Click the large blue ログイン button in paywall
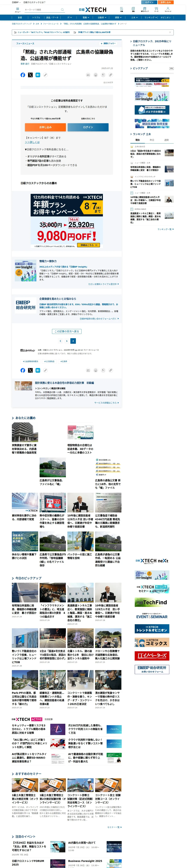This screenshot has width=187, height=868. (88, 127)
